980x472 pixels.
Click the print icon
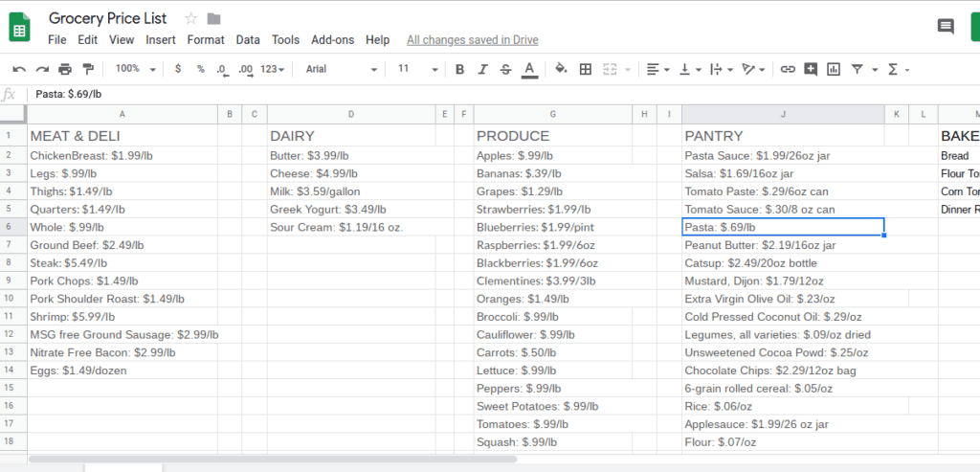pyautogui.click(x=65, y=69)
